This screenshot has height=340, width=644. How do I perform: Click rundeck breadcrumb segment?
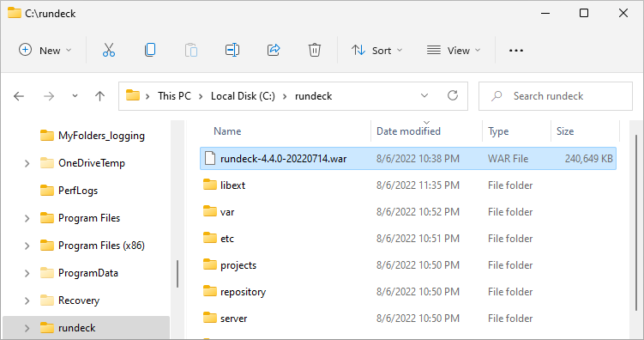[313, 96]
